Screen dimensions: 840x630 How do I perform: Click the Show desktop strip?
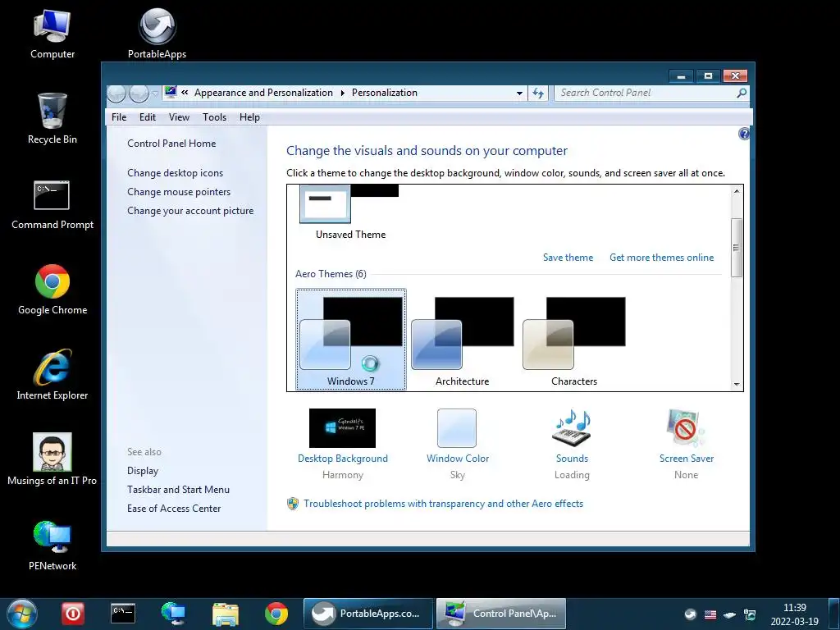click(x=834, y=614)
